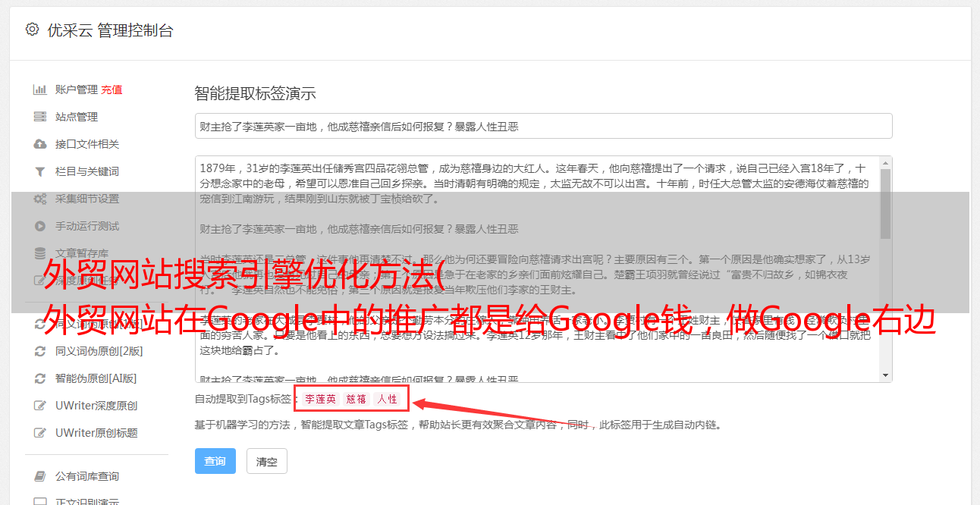Click the text area scrollbar up arrow
The height and width of the screenshot is (505, 980).
pyautogui.click(x=885, y=163)
